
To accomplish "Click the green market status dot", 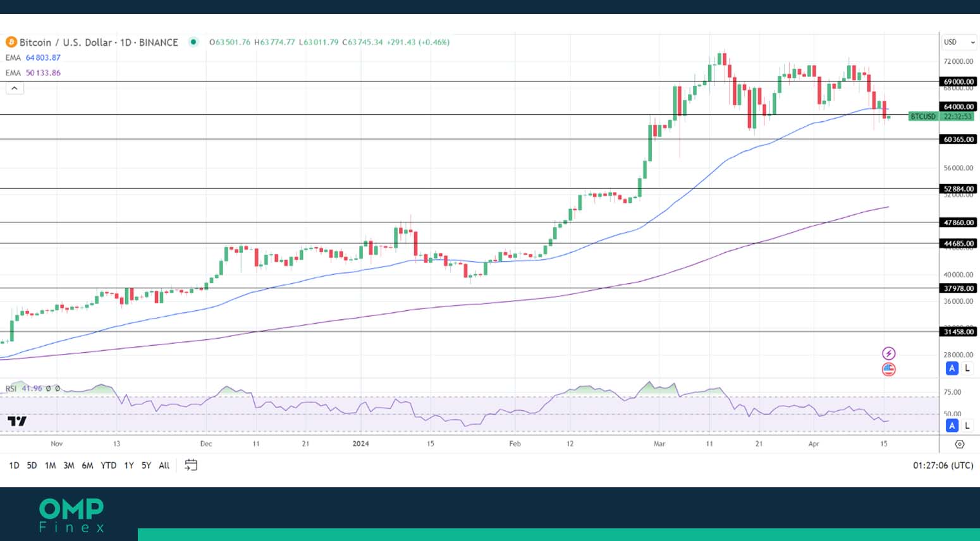I will pyautogui.click(x=193, y=42).
